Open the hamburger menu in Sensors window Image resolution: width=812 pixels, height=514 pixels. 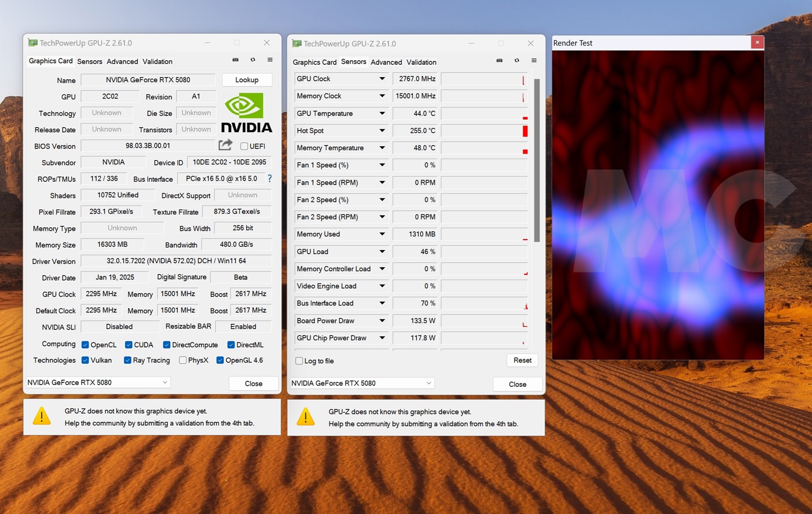[534, 60]
